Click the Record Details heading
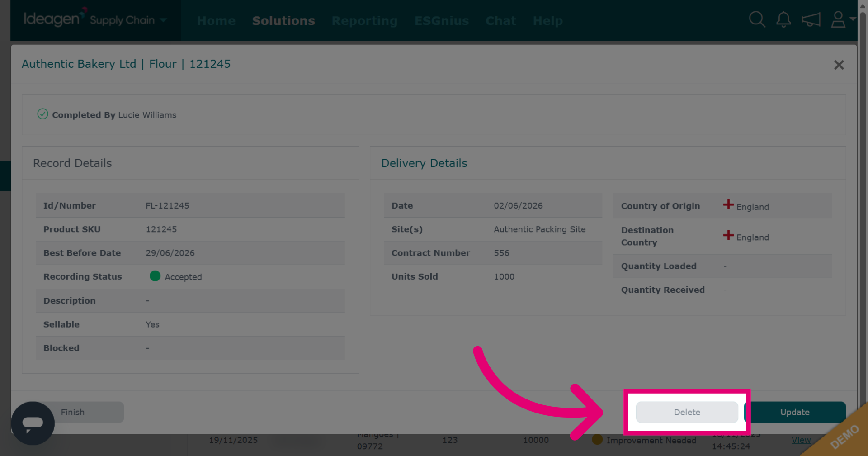 click(x=72, y=163)
